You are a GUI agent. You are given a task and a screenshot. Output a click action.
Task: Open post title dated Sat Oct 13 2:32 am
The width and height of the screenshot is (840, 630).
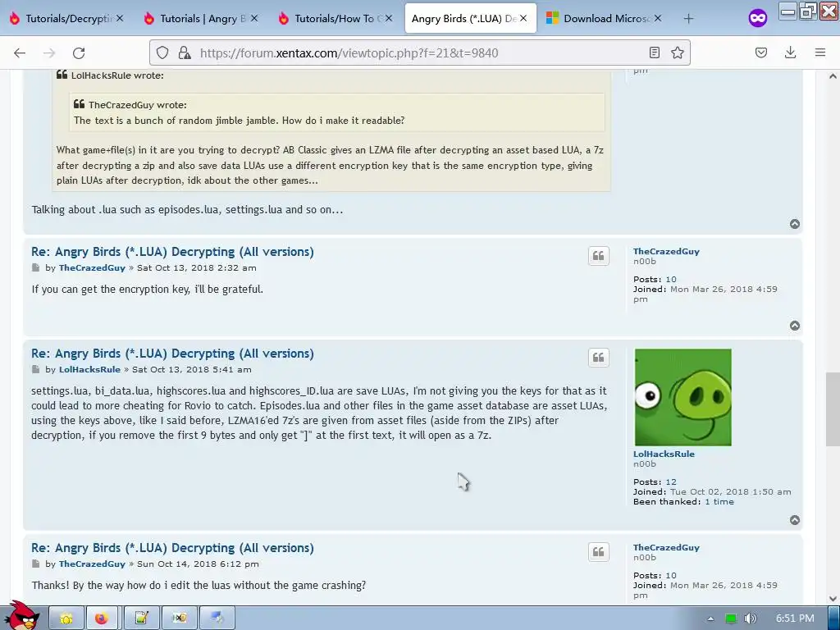tap(172, 252)
